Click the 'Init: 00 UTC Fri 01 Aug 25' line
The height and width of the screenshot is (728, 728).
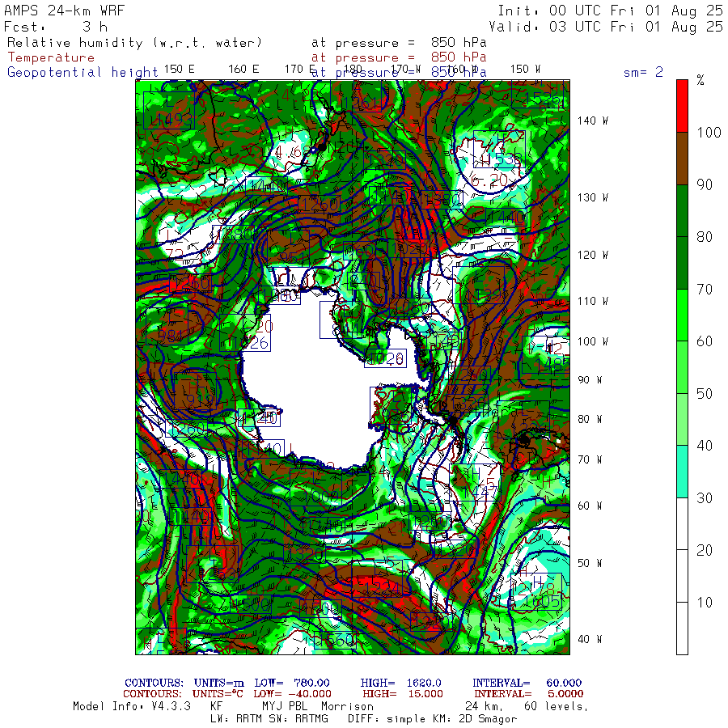coord(610,11)
